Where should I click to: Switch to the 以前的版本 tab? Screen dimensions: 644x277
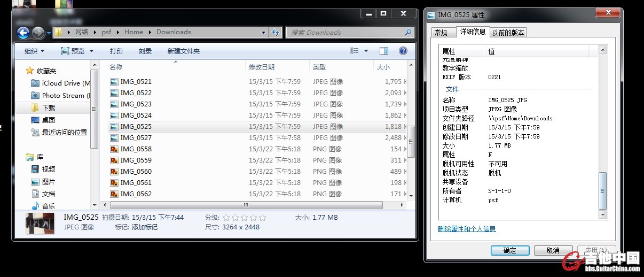(508, 33)
